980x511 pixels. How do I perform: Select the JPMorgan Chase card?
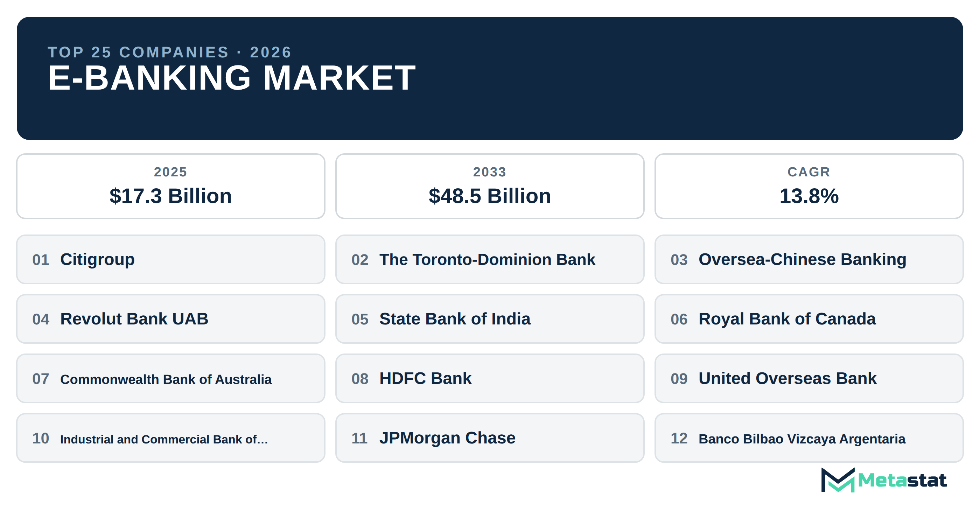pos(490,437)
